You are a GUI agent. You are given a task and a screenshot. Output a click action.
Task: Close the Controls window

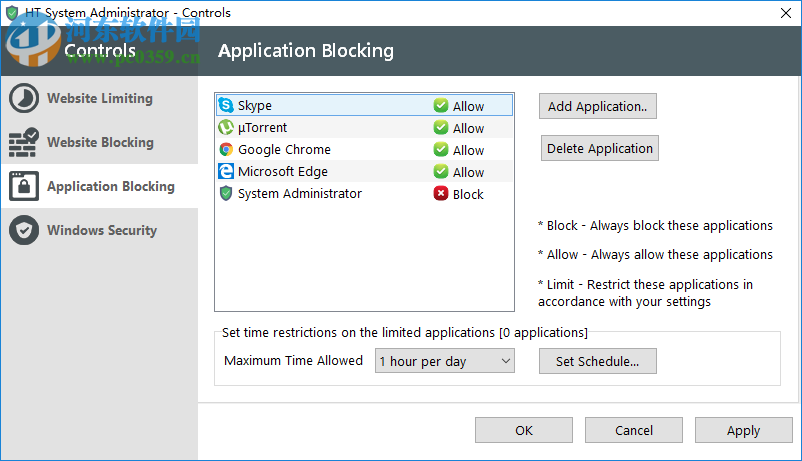pyautogui.click(x=786, y=13)
